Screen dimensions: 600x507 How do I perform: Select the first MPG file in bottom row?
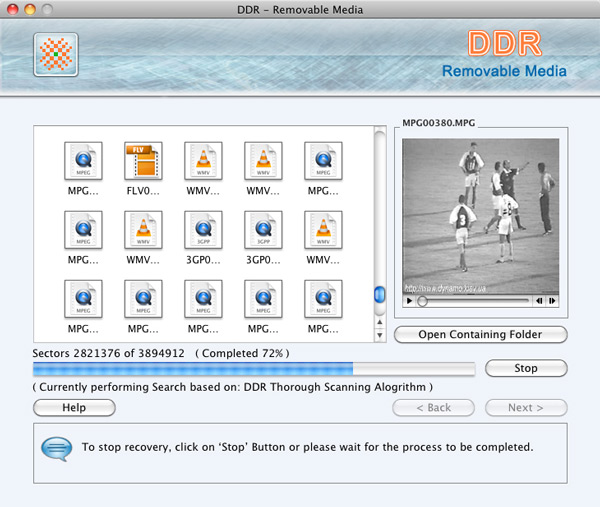(83, 299)
